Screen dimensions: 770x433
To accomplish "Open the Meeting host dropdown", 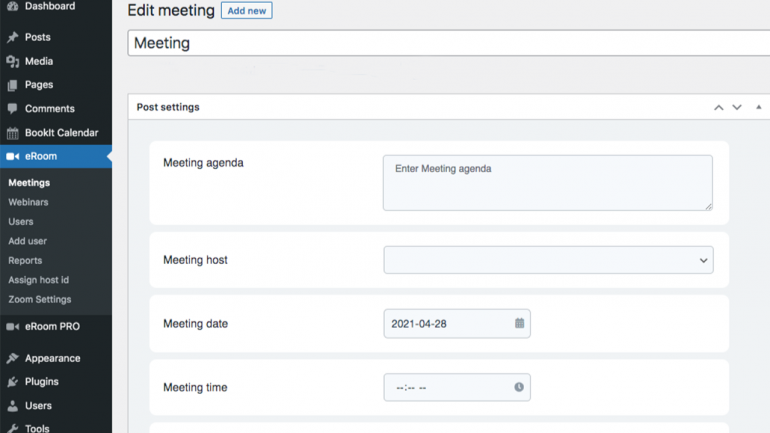I will (548, 260).
